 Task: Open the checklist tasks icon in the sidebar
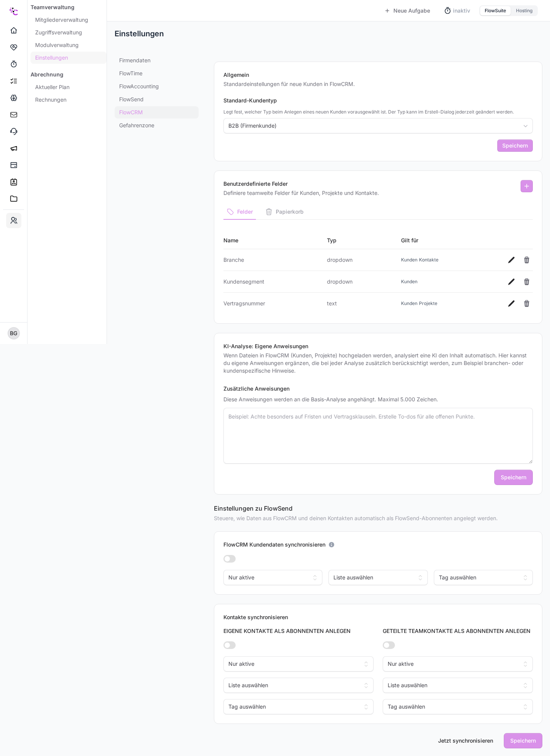pyautogui.click(x=14, y=81)
